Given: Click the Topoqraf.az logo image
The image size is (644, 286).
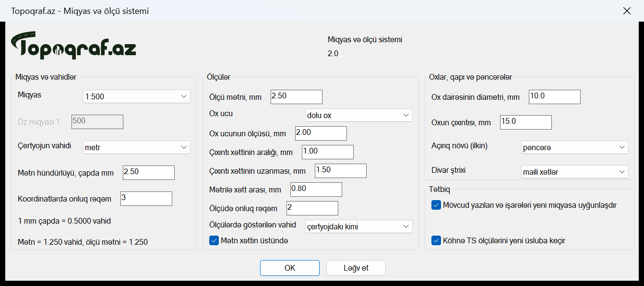Looking at the screenshot, I should pyautogui.click(x=74, y=46).
